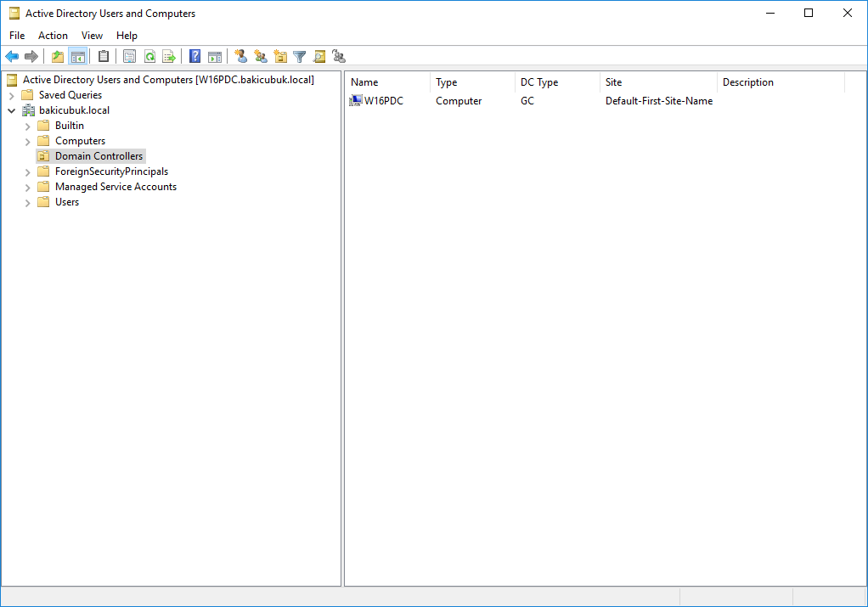Image resolution: width=868 pixels, height=607 pixels.
Task: Select Domain Controllers in the tree
Action: tap(99, 156)
